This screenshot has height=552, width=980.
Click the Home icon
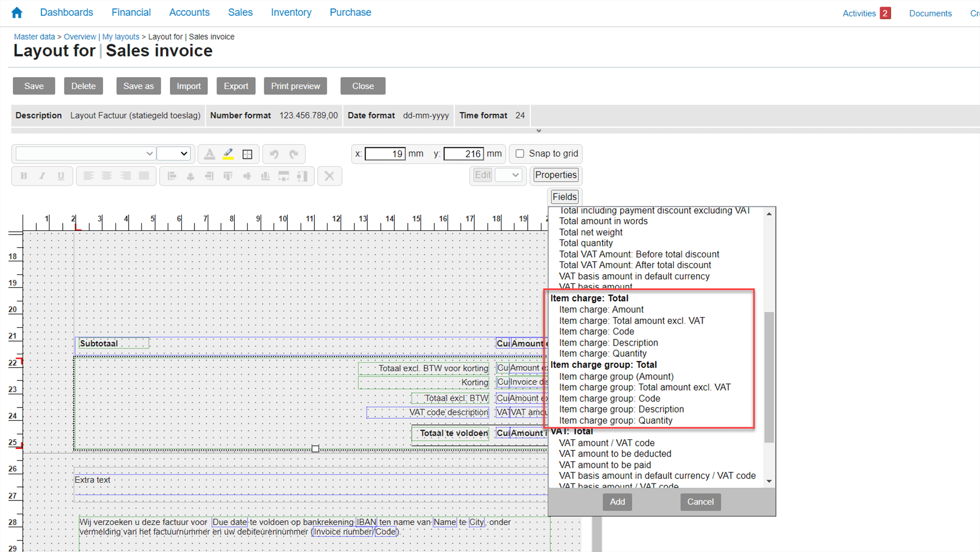[x=17, y=13]
